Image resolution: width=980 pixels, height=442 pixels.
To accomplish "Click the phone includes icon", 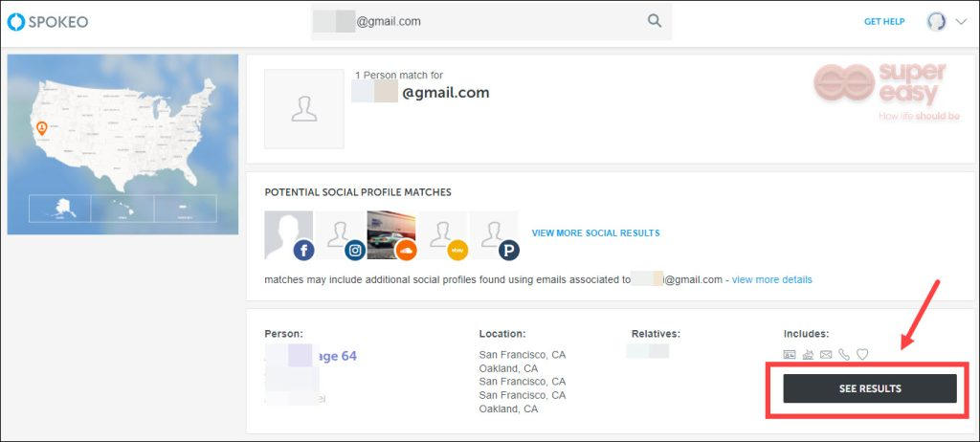I will (x=844, y=355).
